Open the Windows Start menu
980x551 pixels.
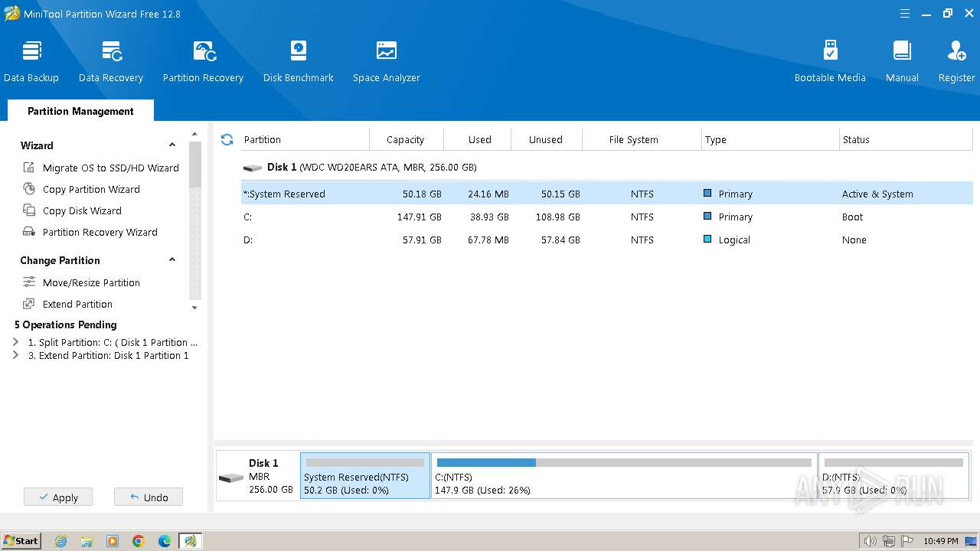pyautogui.click(x=21, y=541)
